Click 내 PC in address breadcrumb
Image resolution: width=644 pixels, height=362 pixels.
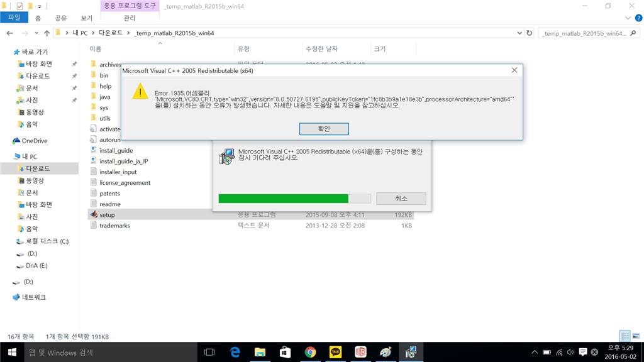point(80,33)
